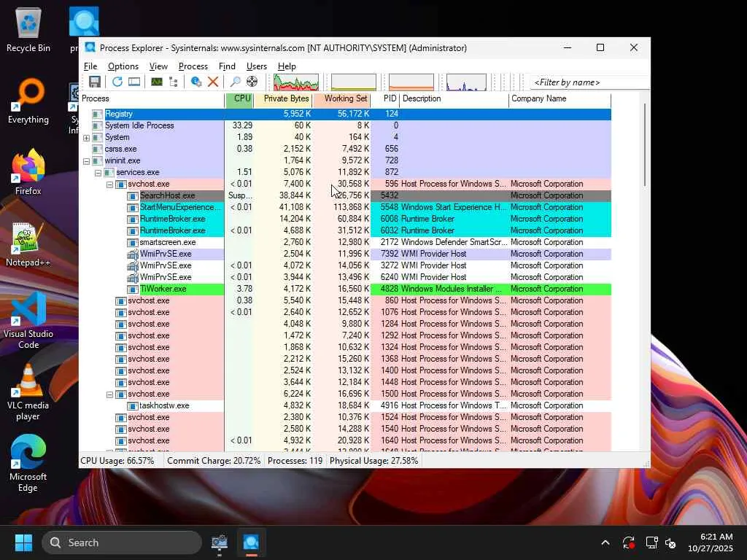The height and width of the screenshot is (560, 747).
Task: Sort by the Process column header
Action: pyautogui.click(x=152, y=99)
